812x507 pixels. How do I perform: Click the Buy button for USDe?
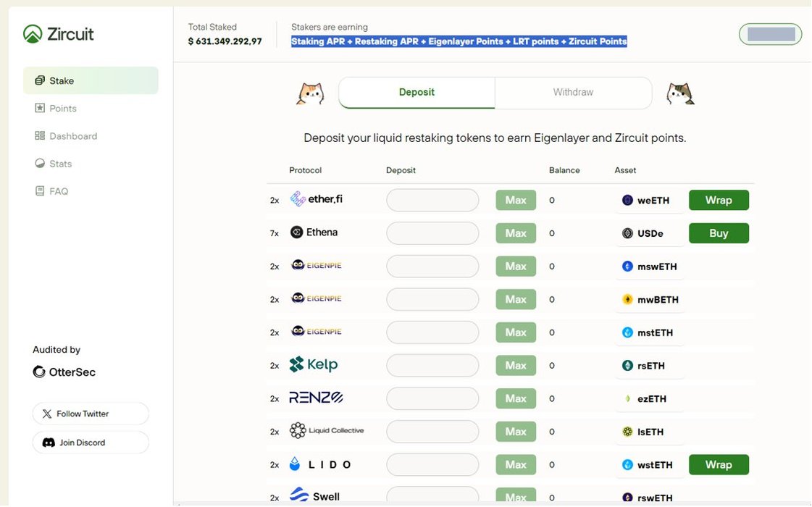click(x=718, y=233)
